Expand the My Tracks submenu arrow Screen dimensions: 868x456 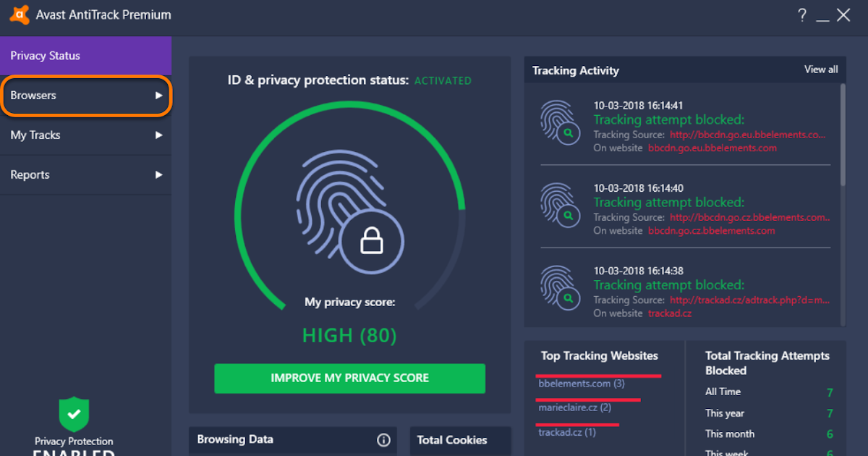pos(158,135)
